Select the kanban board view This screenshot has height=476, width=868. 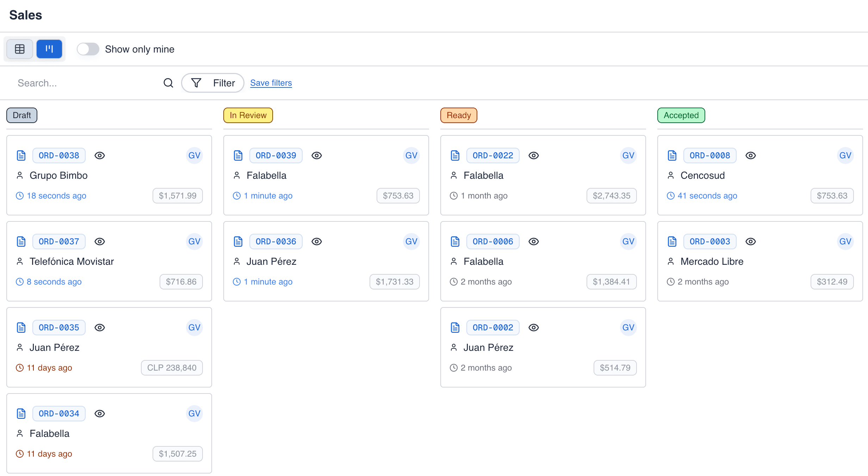(49, 49)
